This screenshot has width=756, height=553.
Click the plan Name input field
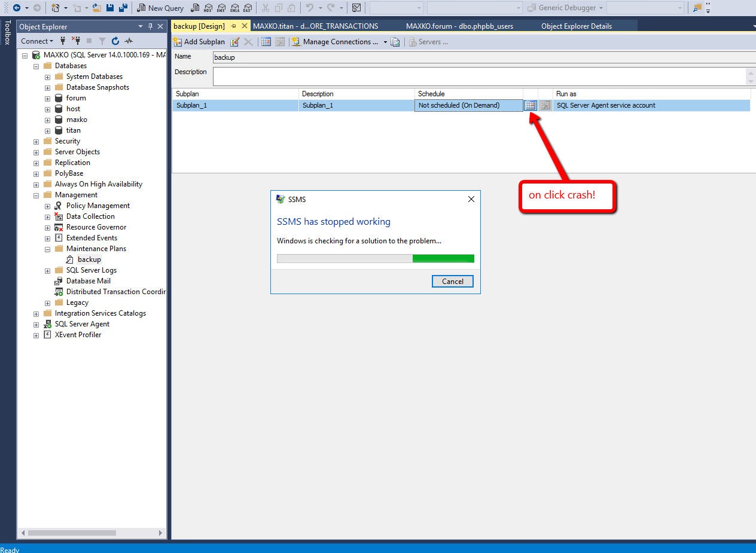tap(484, 57)
